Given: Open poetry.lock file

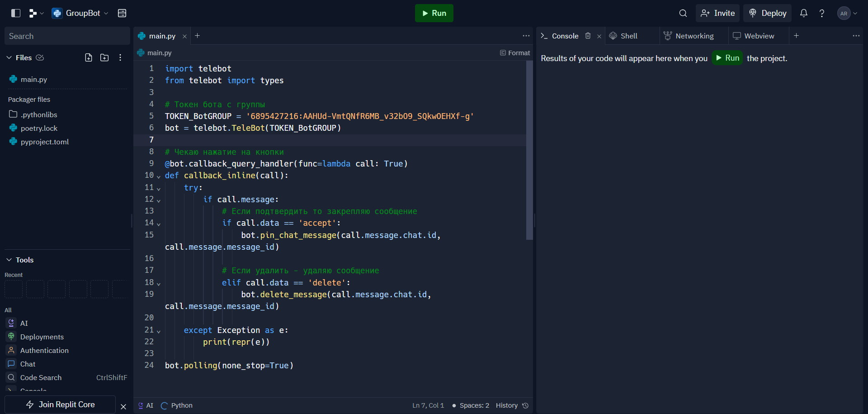Looking at the screenshot, I should [67, 128].
